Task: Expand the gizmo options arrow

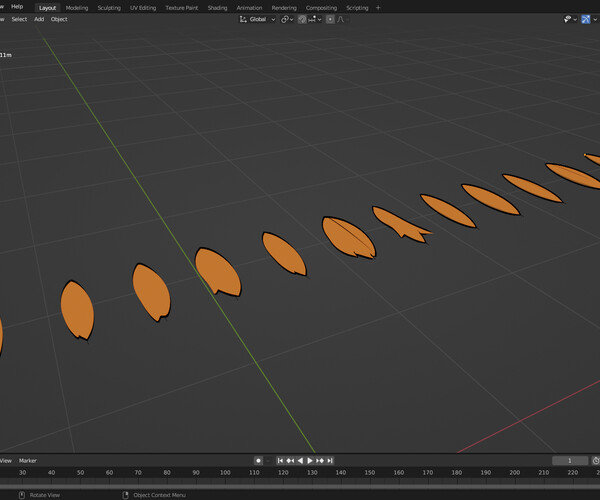Action: pyautogui.click(x=595, y=19)
